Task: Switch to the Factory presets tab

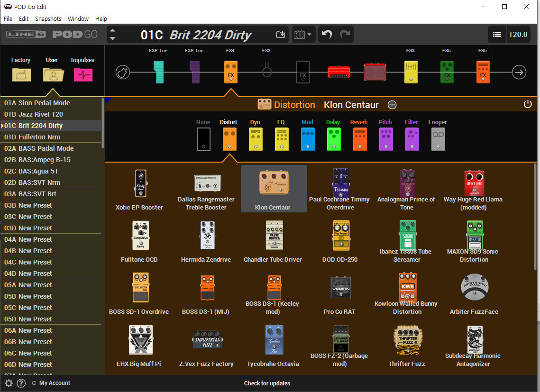Action: [21, 70]
